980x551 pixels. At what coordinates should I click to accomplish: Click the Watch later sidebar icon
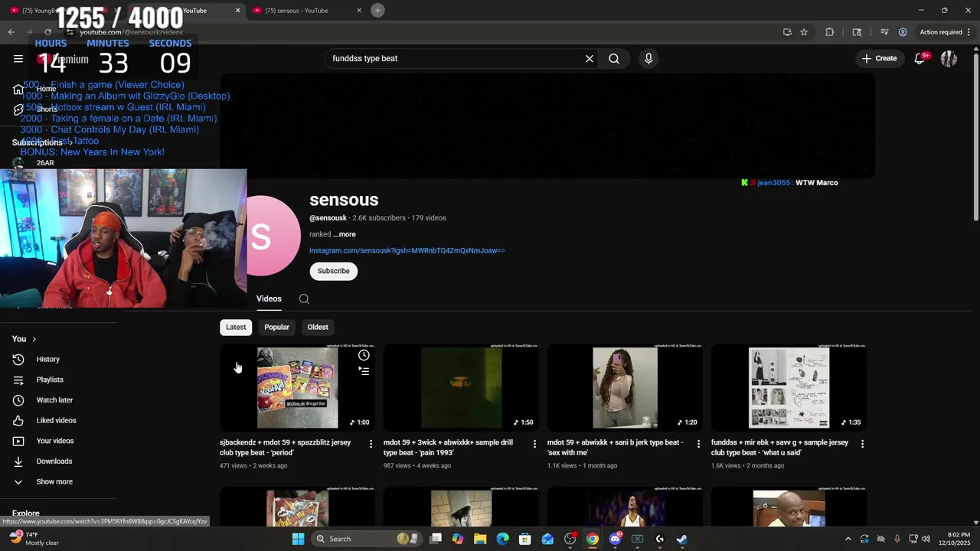(x=18, y=400)
